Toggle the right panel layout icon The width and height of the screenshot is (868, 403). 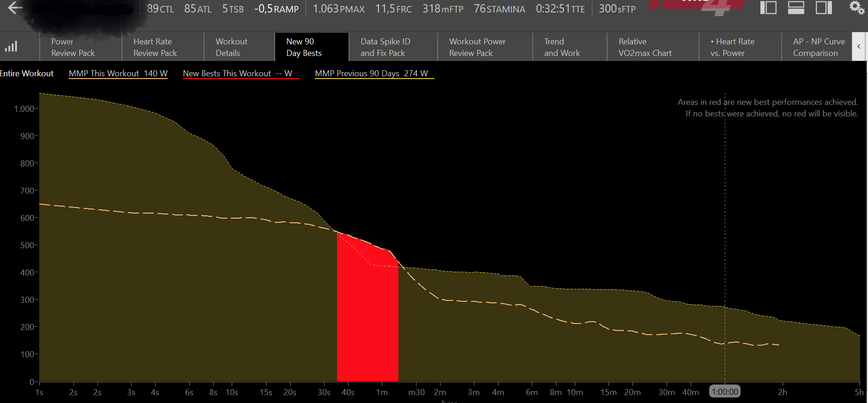point(824,8)
